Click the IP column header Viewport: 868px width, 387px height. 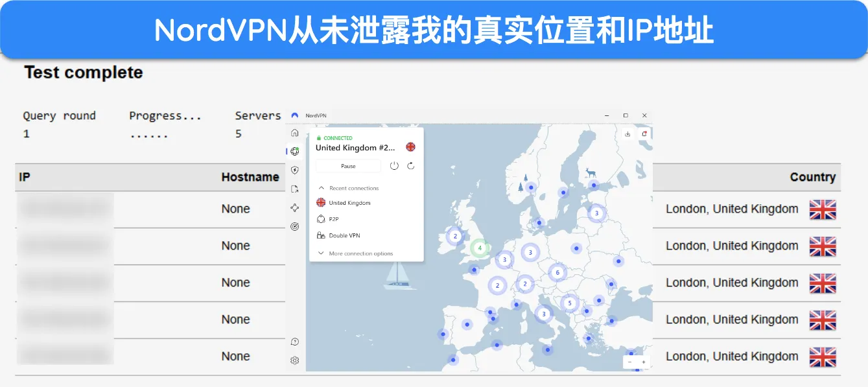25,177
